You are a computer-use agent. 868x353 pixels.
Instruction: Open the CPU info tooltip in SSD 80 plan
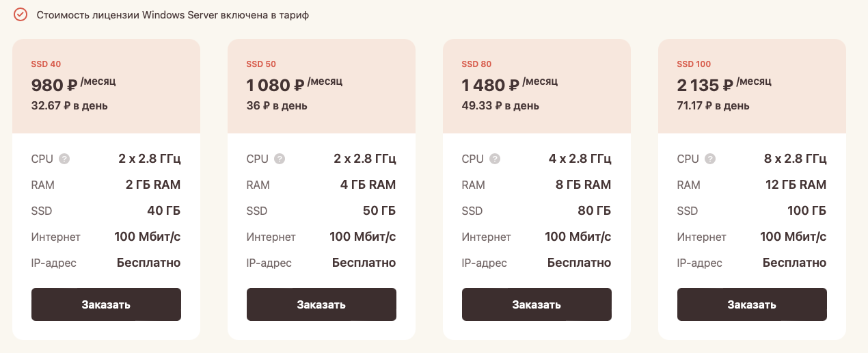click(x=495, y=159)
